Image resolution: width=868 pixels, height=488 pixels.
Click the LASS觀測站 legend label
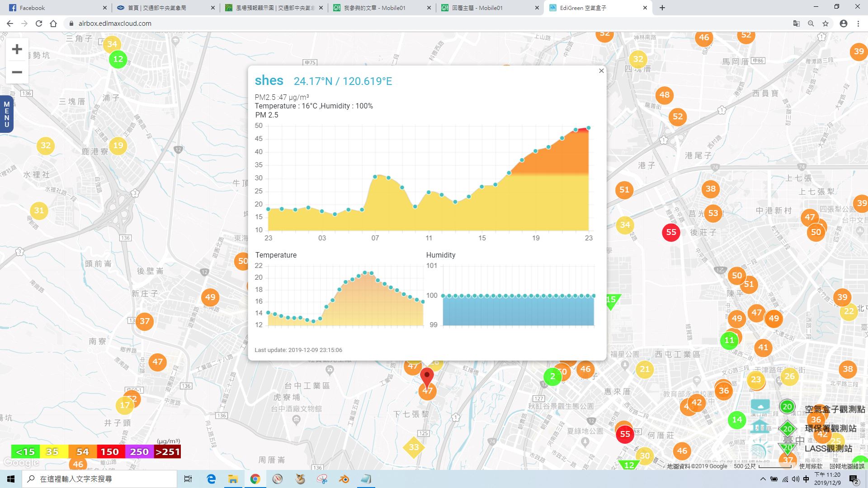point(828,448)
